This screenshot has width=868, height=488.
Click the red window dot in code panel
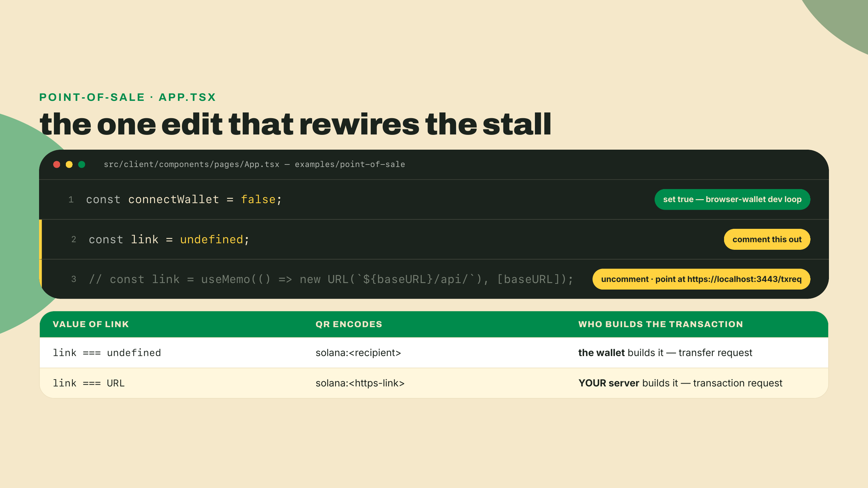click(x=57, y=164)
